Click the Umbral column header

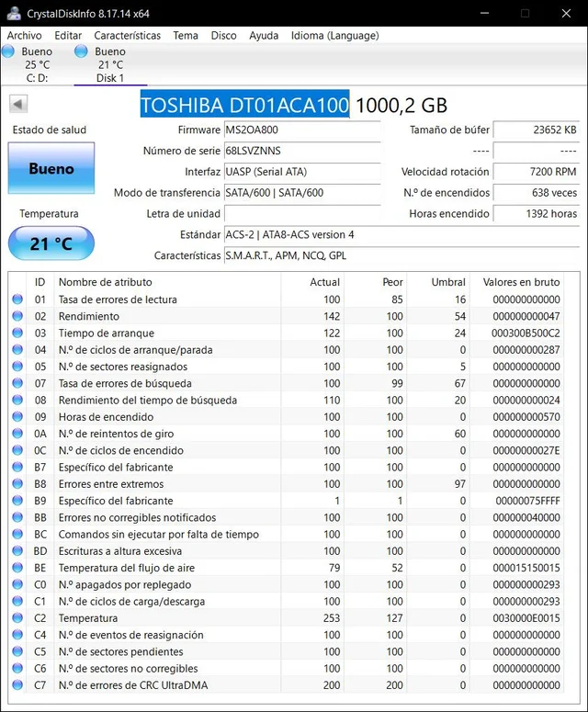438,282
